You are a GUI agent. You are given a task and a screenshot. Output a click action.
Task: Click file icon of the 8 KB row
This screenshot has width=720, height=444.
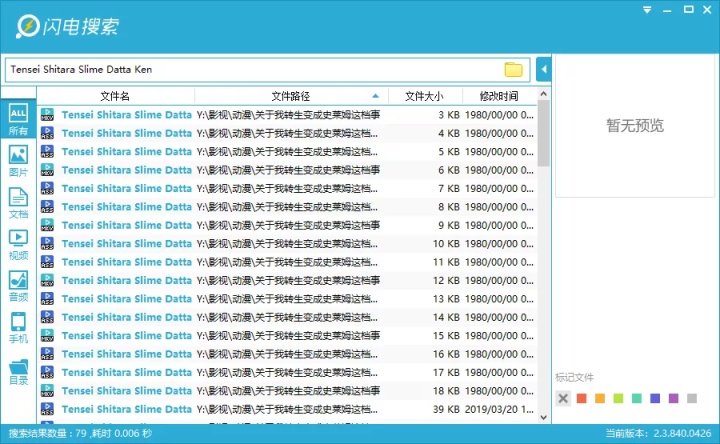tap(47, 206)
